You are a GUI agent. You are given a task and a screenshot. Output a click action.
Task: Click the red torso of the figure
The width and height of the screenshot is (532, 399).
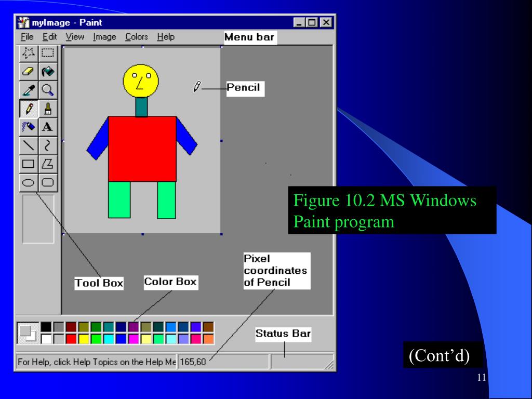point(142,149)
